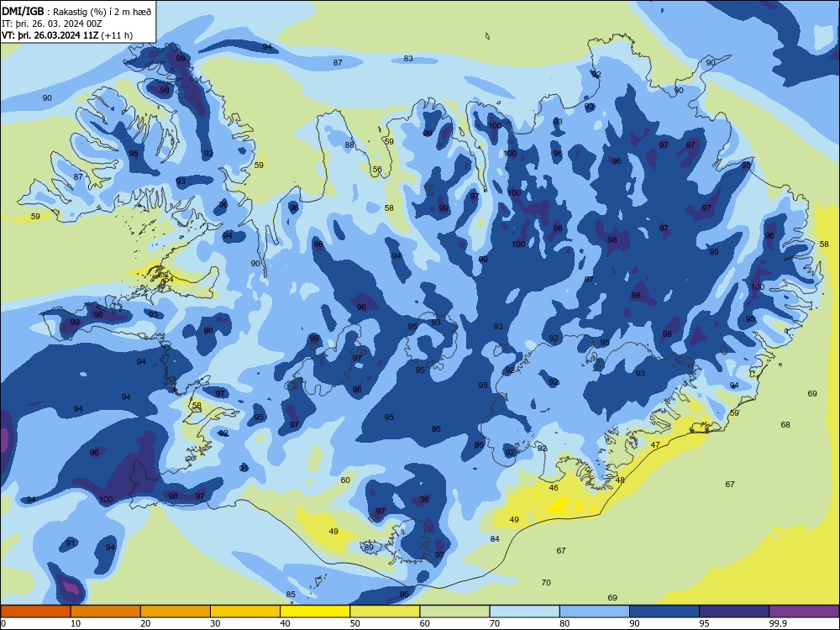
Task: Click the humidity value '85' on the map
Action: 291,594
